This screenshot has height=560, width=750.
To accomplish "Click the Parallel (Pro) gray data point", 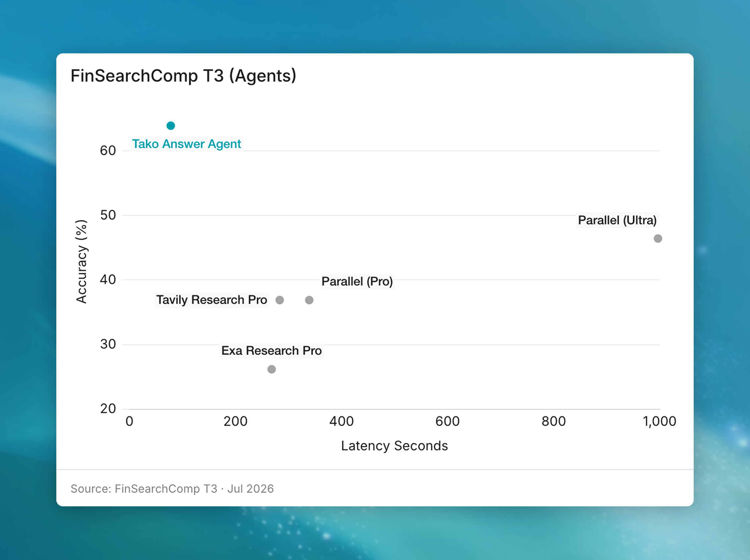I will click(x=309, y=300).
